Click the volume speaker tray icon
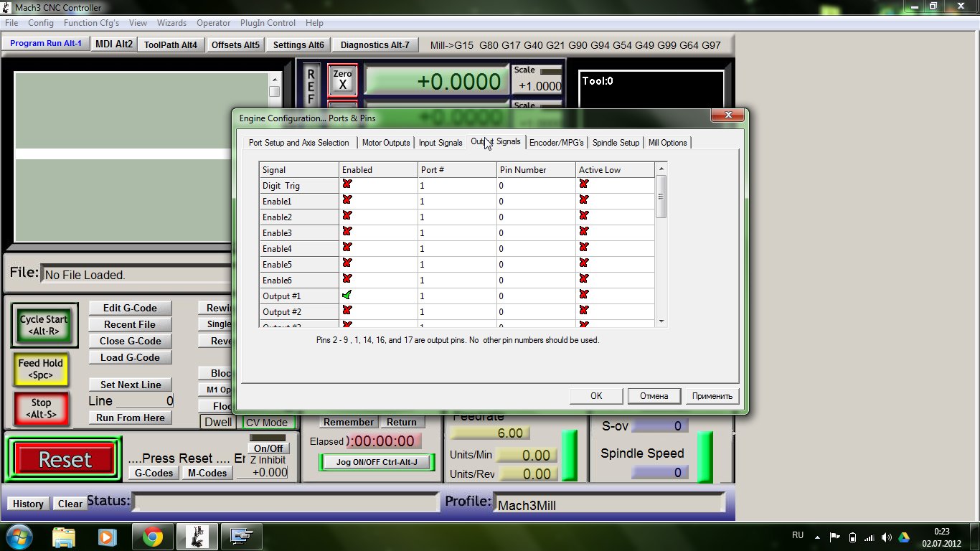This screenshot has height=551, width=980. click(x=887, y=537)
